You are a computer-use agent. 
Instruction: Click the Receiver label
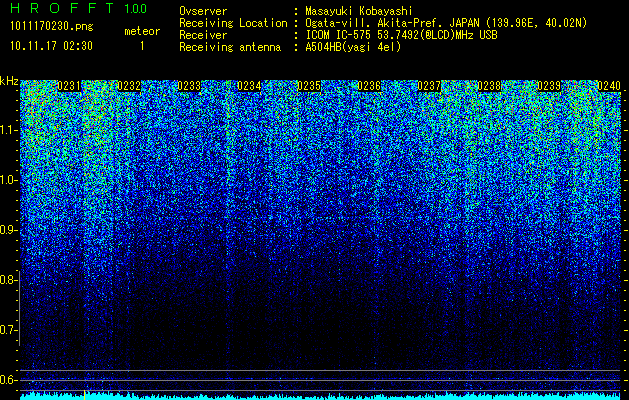pyautogui.click(x=203, y=35)
